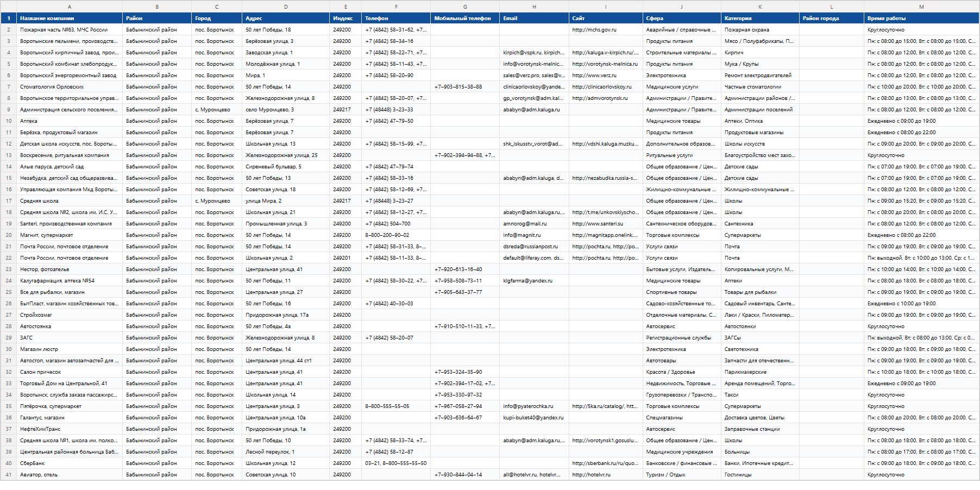The width and height of the screenshot is (980, 490).
Task: Click email cell "kupi-buket40@yandex.ru"
Action: pos(534,418)
